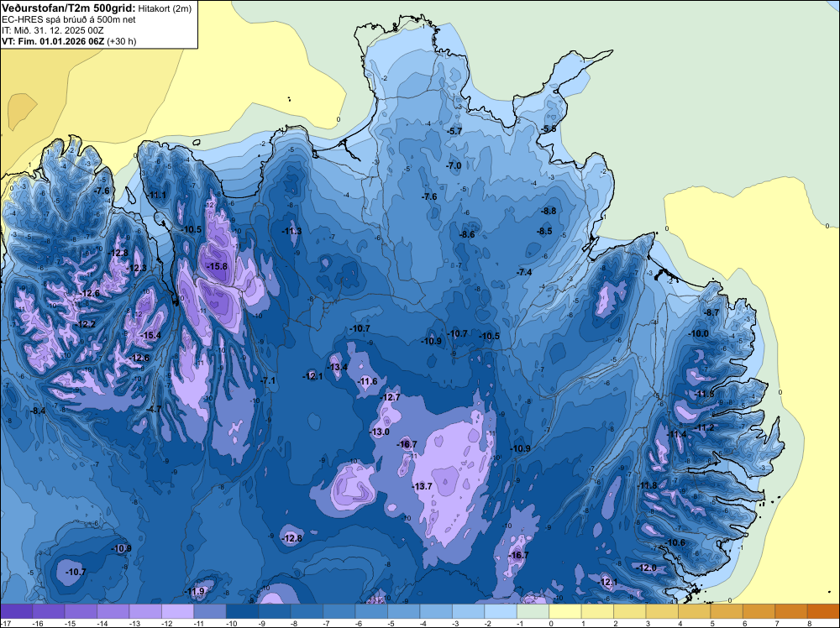This screenshot has height=628, width=840.
Task: Select the "EC-HRES spá brúuð á 500m net" line
Action: point(69,19)
